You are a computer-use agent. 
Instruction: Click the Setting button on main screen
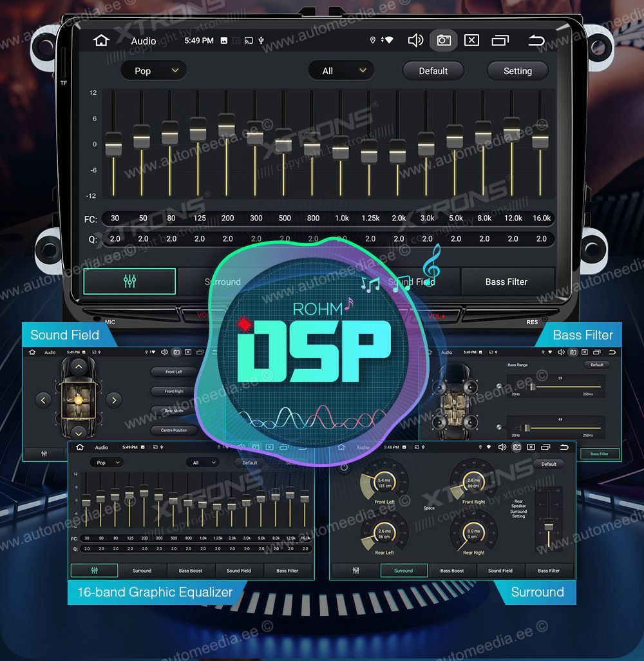(518, 71)
